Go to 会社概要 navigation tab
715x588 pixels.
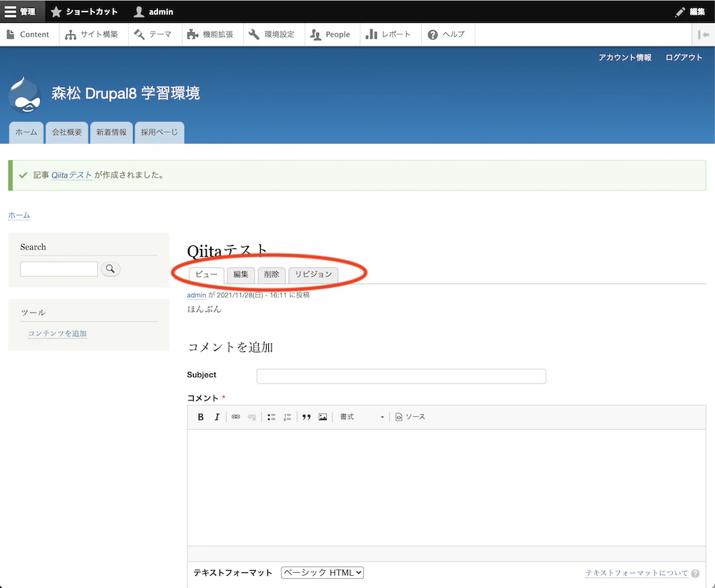point(66,132)
